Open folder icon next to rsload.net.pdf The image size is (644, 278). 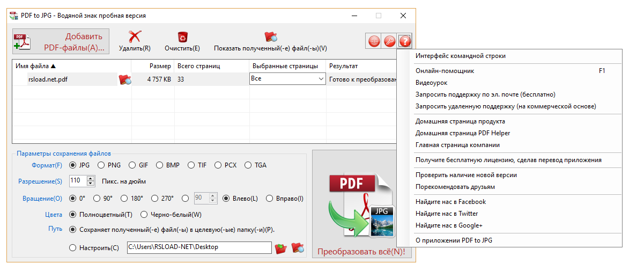125,80
